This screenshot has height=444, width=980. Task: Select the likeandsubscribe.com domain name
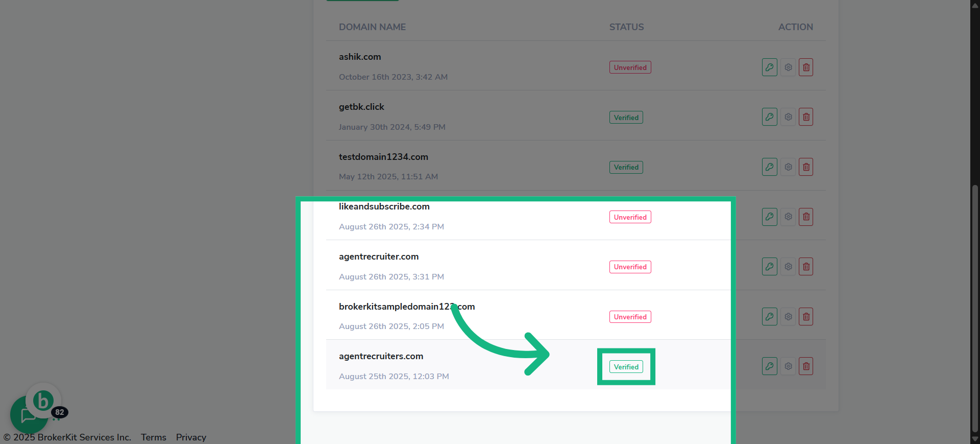click(384, 206)
